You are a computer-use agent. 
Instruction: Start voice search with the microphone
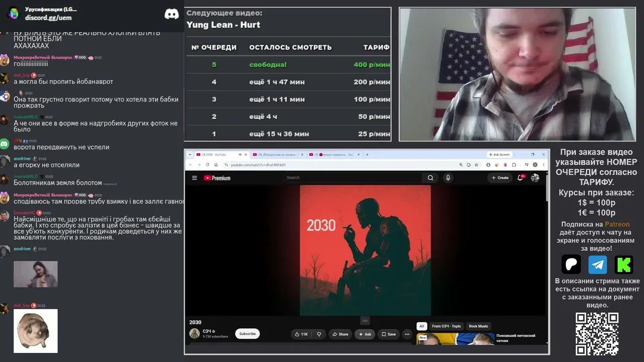448,178
